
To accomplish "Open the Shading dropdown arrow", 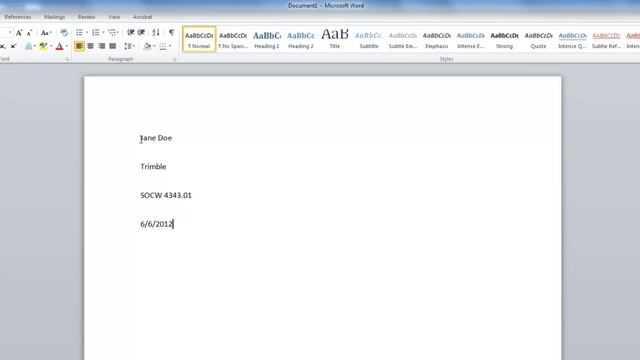I will pos(154,46).
